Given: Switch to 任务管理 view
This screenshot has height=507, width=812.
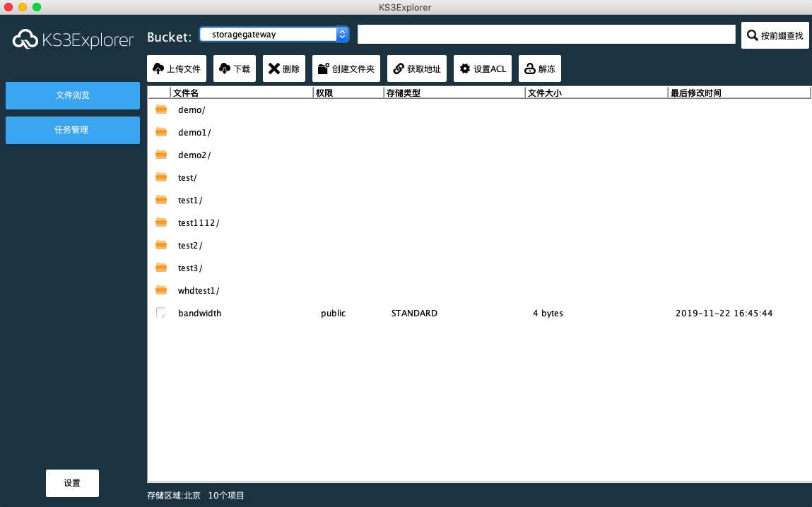Looking at the screenshot, I should click(73, 130).
